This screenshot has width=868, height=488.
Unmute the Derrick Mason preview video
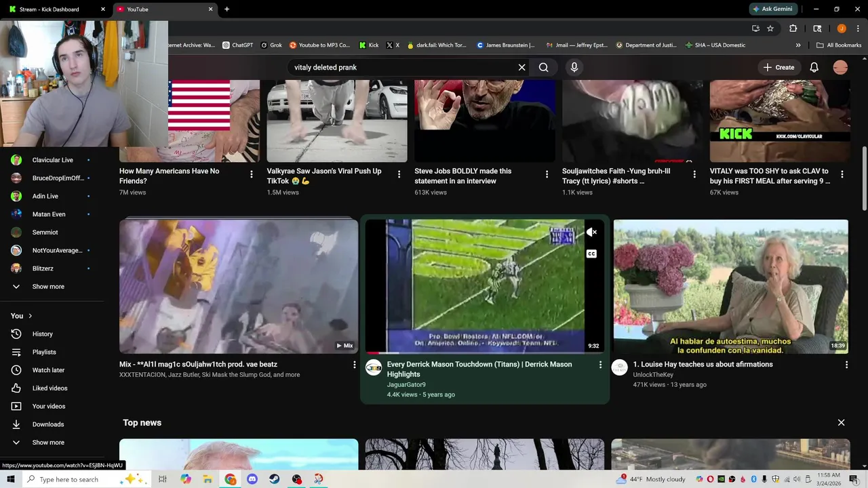pos(591,232)
